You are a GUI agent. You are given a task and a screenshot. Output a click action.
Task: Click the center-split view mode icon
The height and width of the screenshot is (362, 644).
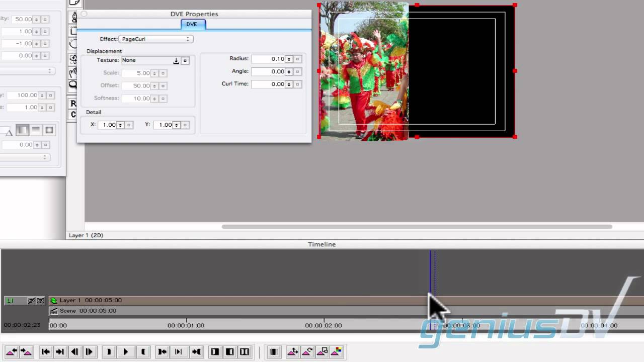tap(229, 352)
